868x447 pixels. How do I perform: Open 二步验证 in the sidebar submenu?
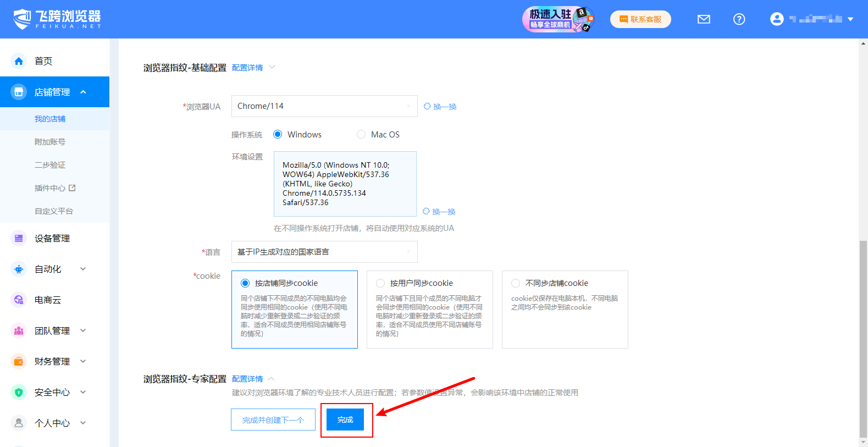[x=50, y=165]
